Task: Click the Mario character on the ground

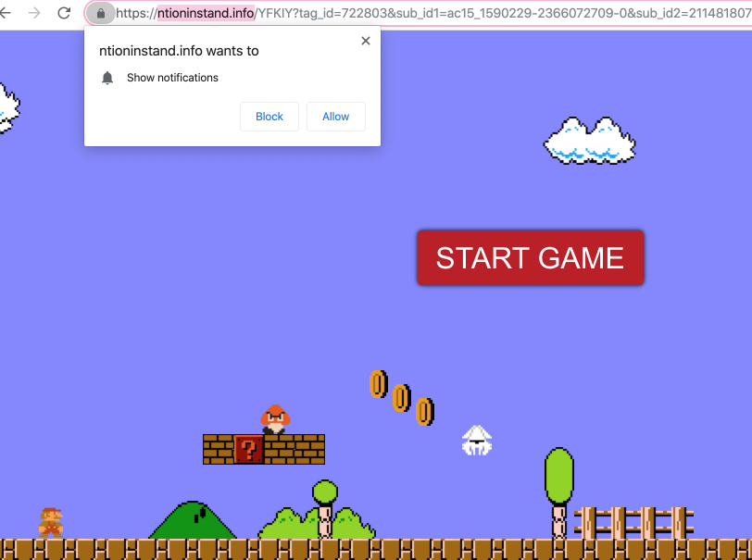Action: [51, 522]
